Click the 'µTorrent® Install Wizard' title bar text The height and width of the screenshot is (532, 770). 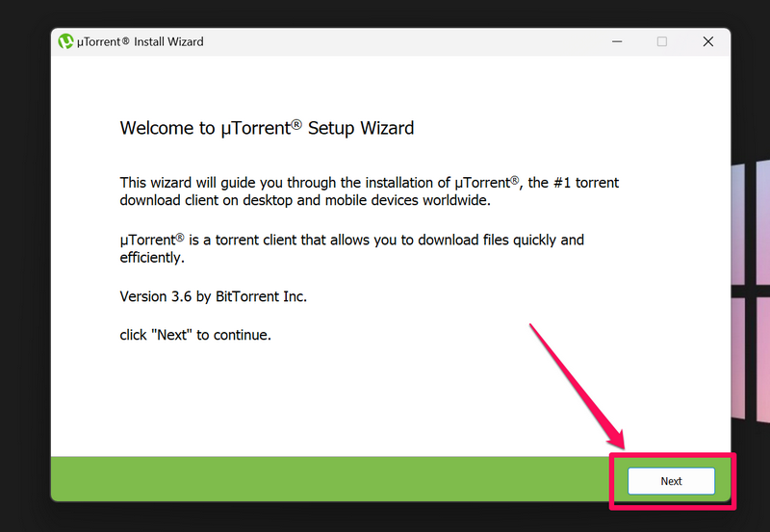[x=140, y=41]
